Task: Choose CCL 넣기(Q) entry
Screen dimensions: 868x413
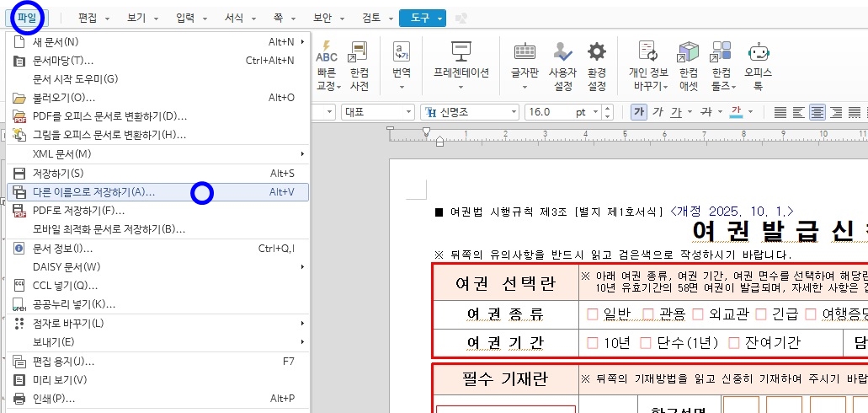Action: (x=157, y=286)
